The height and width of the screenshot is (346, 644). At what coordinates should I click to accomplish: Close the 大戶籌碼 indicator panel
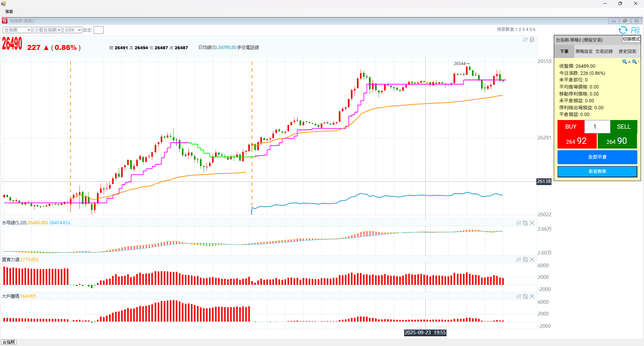click(532, 296)
